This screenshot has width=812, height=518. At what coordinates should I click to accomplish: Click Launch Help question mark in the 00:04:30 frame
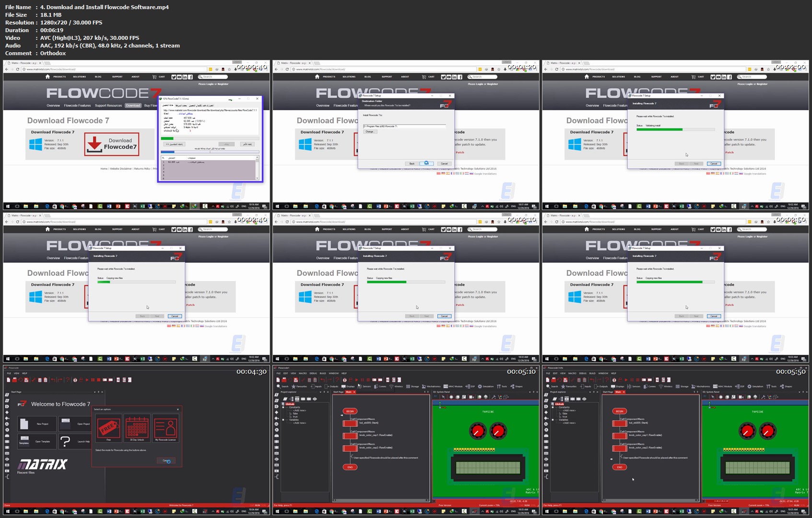tap(65, 441)
